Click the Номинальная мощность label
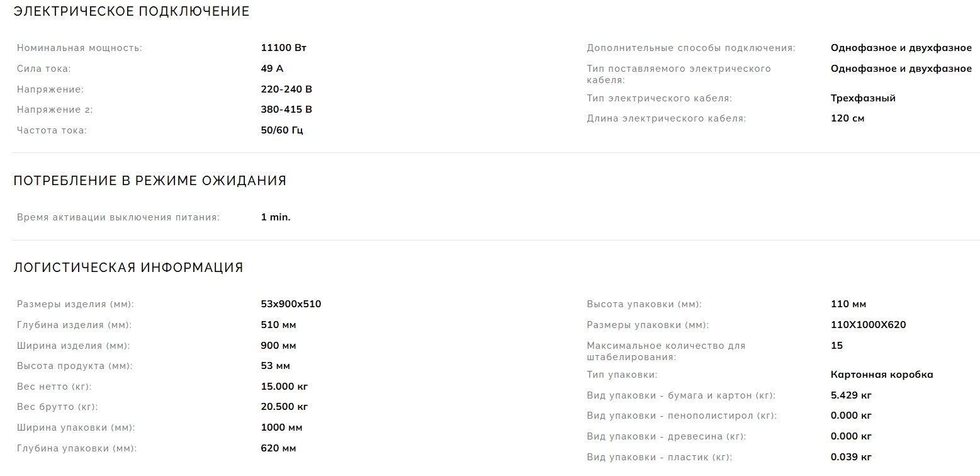This screenshot has width=980, height=476. click(x=79, y=48)
